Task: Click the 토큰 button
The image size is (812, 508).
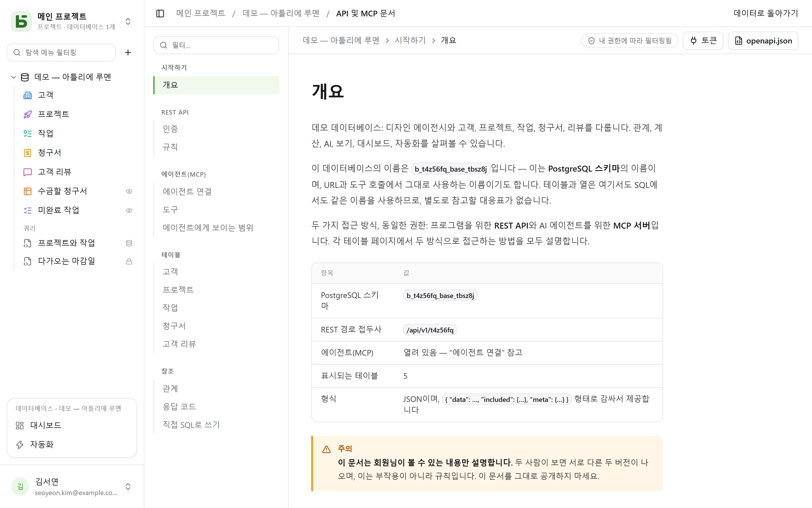Action: point(703,41)
